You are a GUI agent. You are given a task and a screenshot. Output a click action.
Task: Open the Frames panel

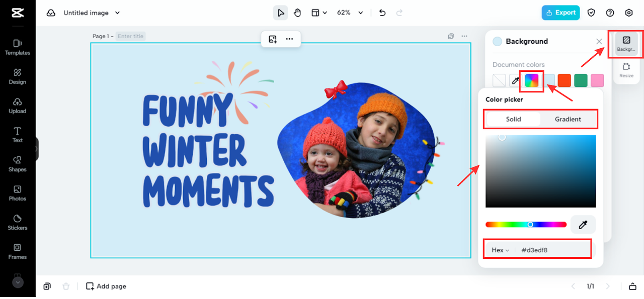(x=18, y=251)
